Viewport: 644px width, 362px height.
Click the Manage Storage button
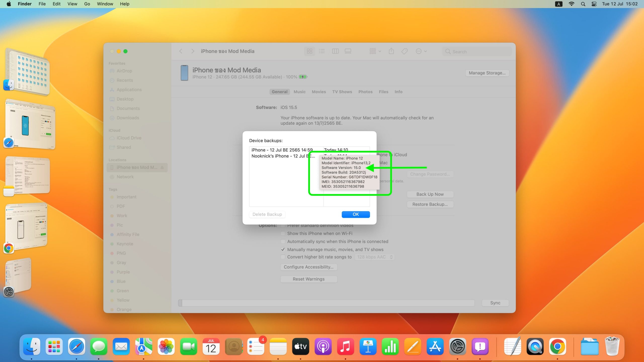[x=487, y=73]
